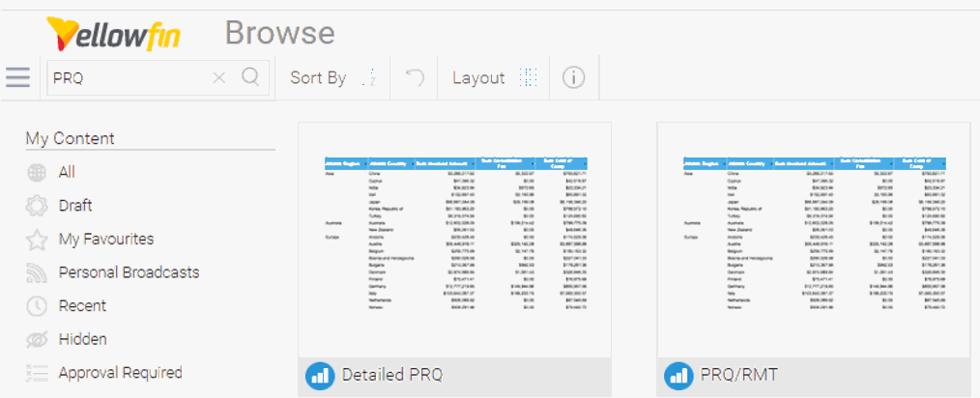Screen dimensions: 980x398
Task: Filter content by All
Action: pyautogui.click(x=67, y=172)
